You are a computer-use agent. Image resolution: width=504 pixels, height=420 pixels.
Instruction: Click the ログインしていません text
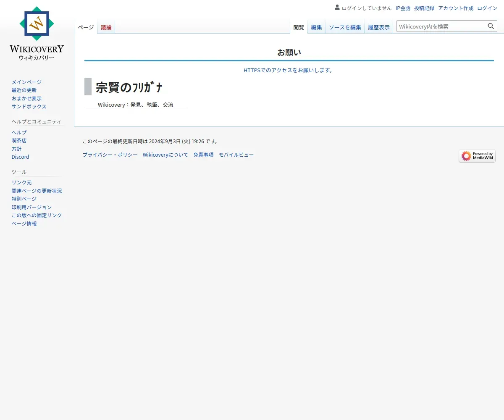click(367, 8)
